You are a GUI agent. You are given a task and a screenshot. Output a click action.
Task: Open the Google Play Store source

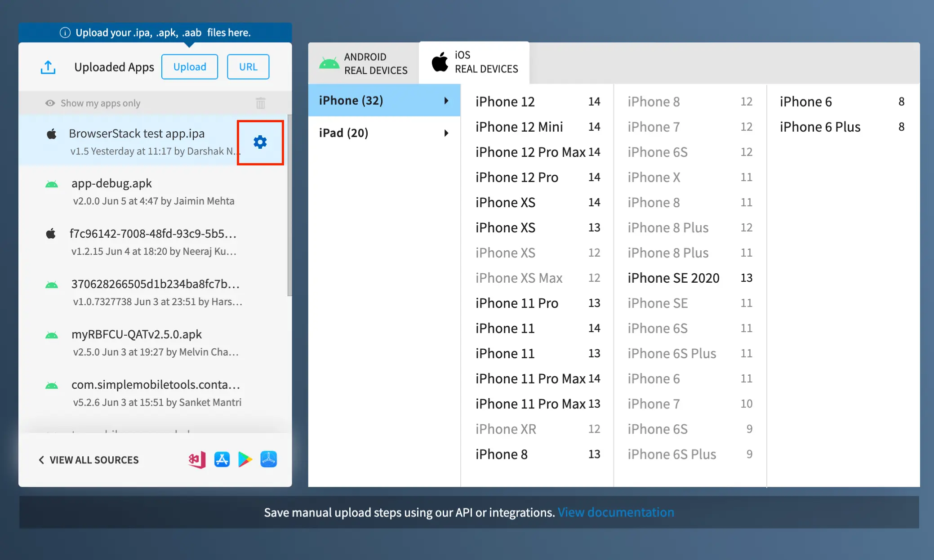point(245,459)
